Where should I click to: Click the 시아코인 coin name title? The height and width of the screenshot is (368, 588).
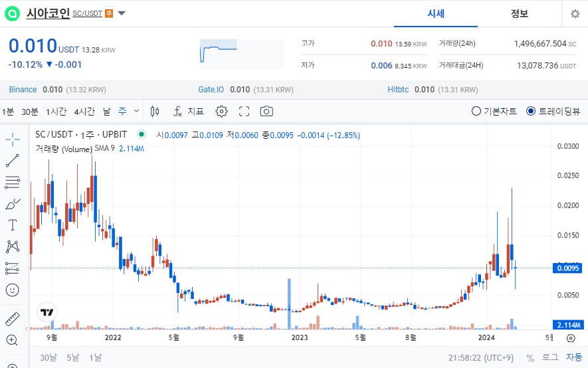(x=48, y=13)
